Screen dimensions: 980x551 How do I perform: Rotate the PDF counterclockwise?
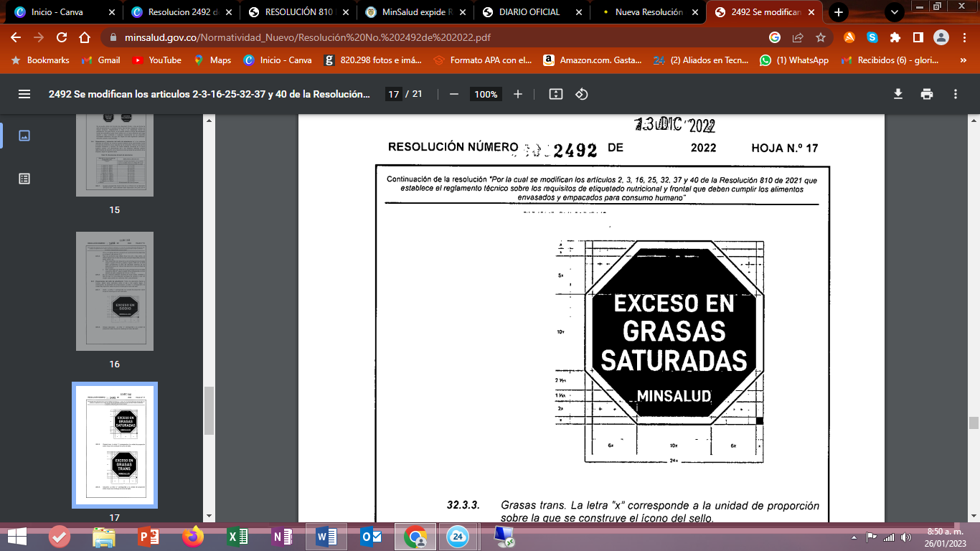[x=582, y=94]
